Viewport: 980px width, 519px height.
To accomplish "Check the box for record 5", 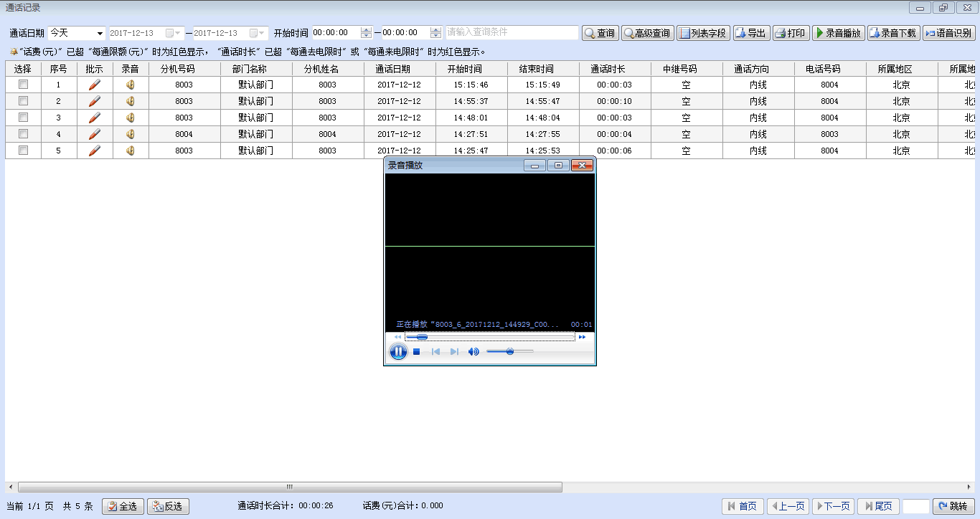I will [x=24, y=151].
